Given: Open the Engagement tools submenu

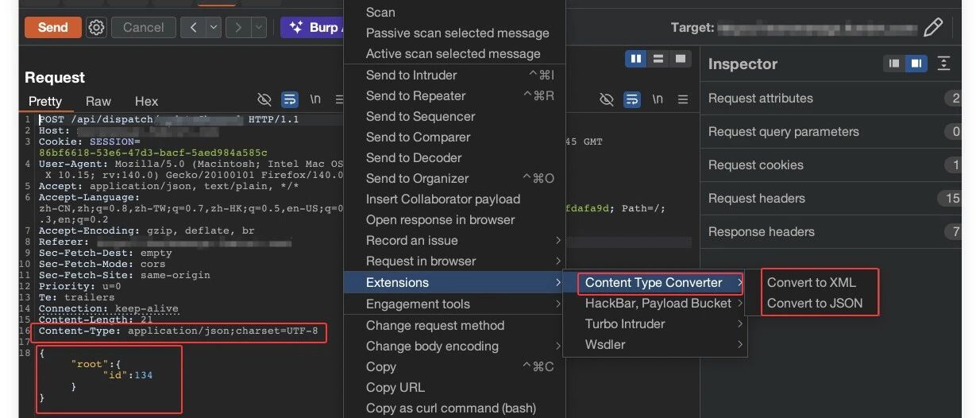Looking at the screenshot, I should click(453, 304).
